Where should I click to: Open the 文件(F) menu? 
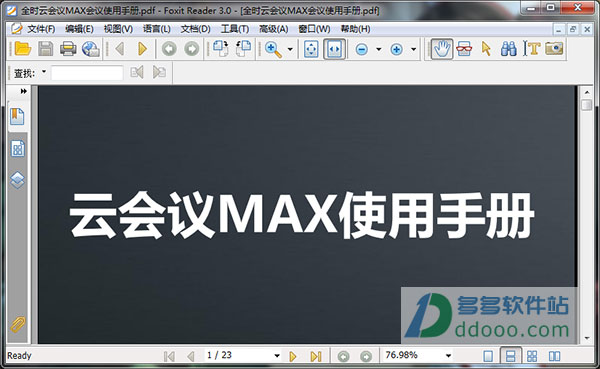coord(41,29)
